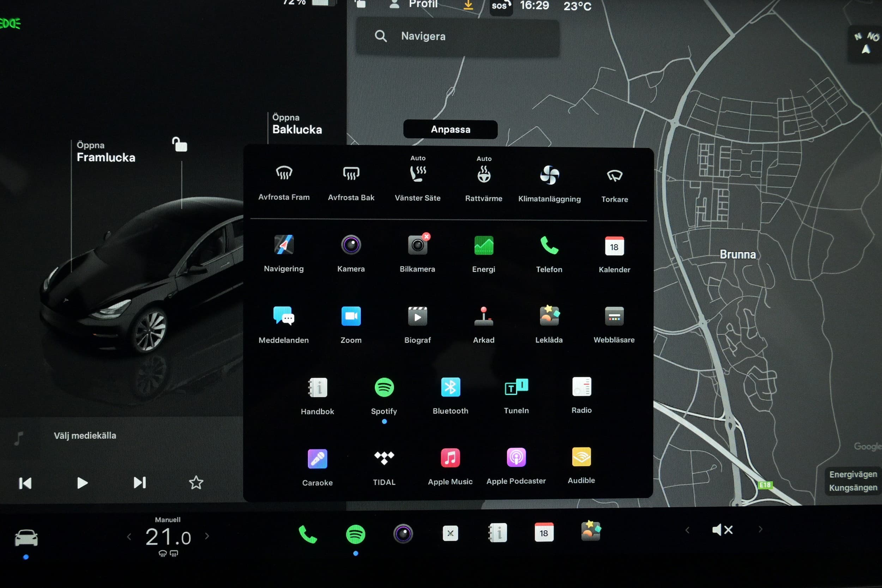Click the SOS emergency indicator
Viewport: 882px width, 588px height.
[501, 6]
